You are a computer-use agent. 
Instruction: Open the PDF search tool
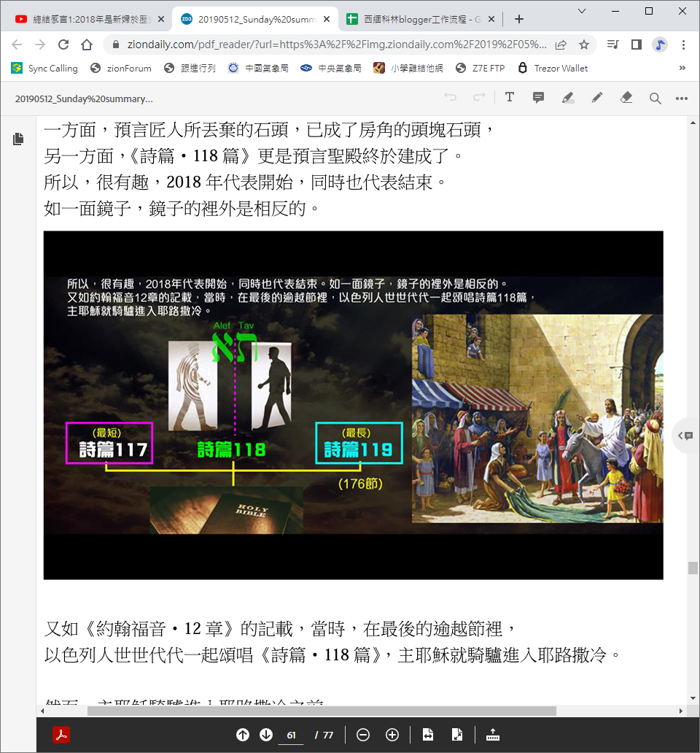click(655, 99)
